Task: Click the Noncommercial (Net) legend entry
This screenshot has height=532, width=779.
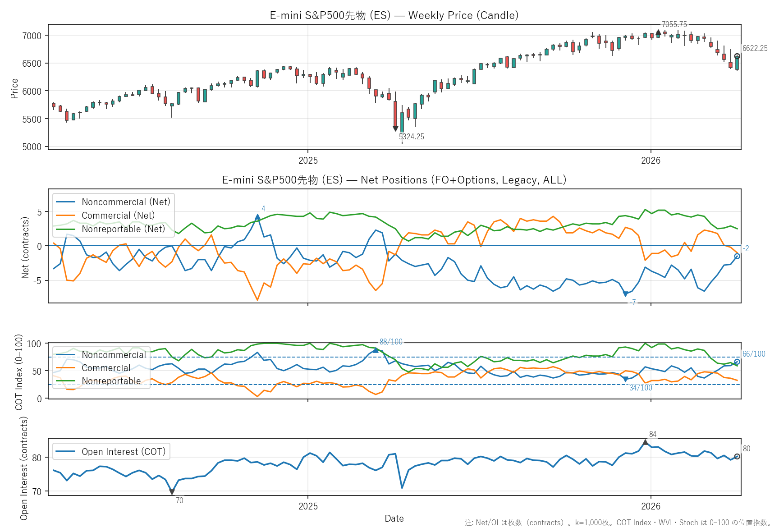Action: pyautogui.click(x=126, y=202)
